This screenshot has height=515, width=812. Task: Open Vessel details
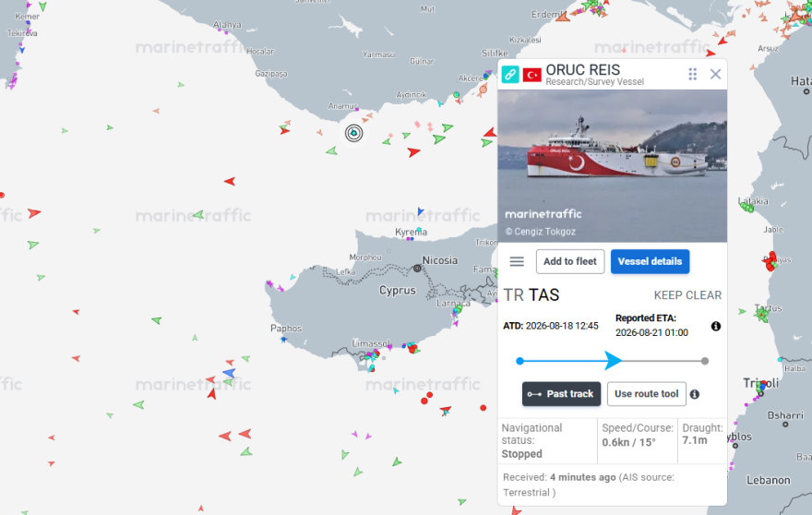650,261
